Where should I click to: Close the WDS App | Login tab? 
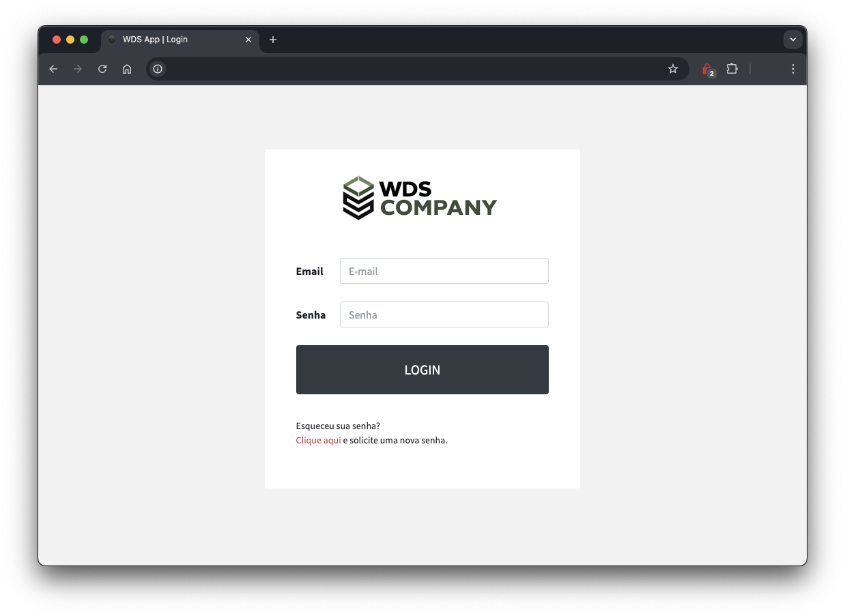pyautogui.click(x=248, y=39)
